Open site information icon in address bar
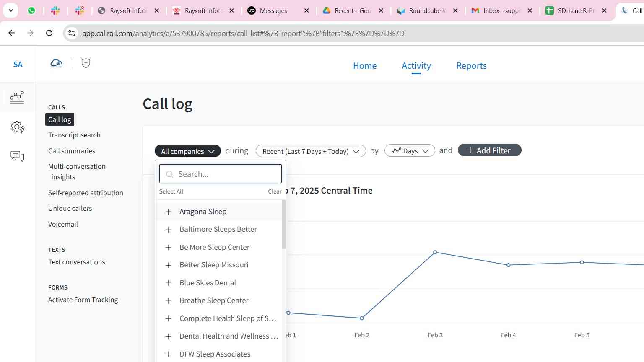The height and width of the screenshot is (362, 644). [72, 33]
